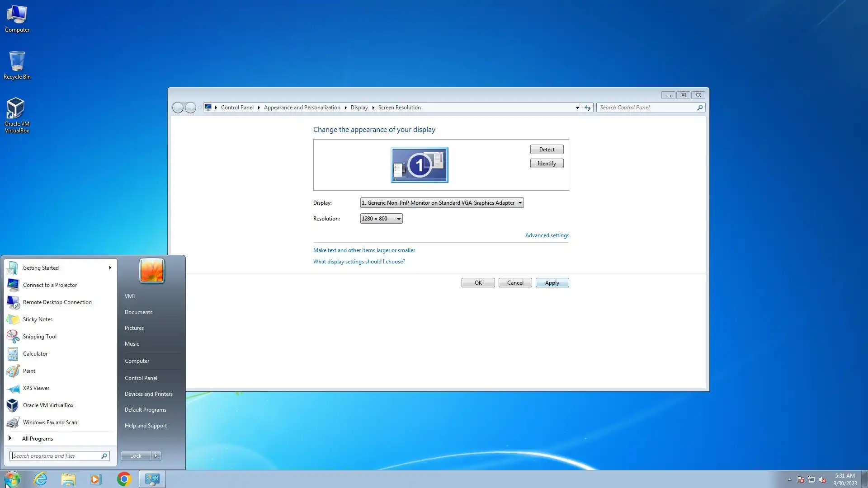Select Devices and Printers menu item
The height and width of the screenshot is (488, 868).
pyautogui.click(x=148, y=394)
